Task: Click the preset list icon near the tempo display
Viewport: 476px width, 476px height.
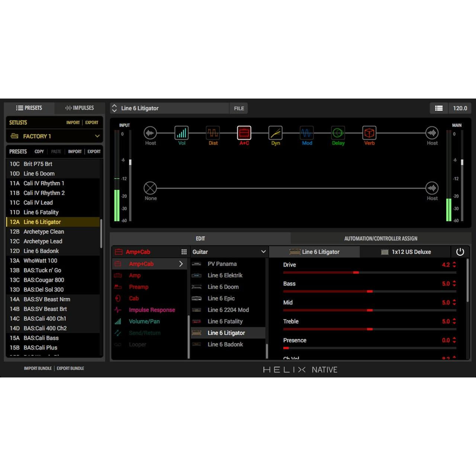Action: point(439,108)
